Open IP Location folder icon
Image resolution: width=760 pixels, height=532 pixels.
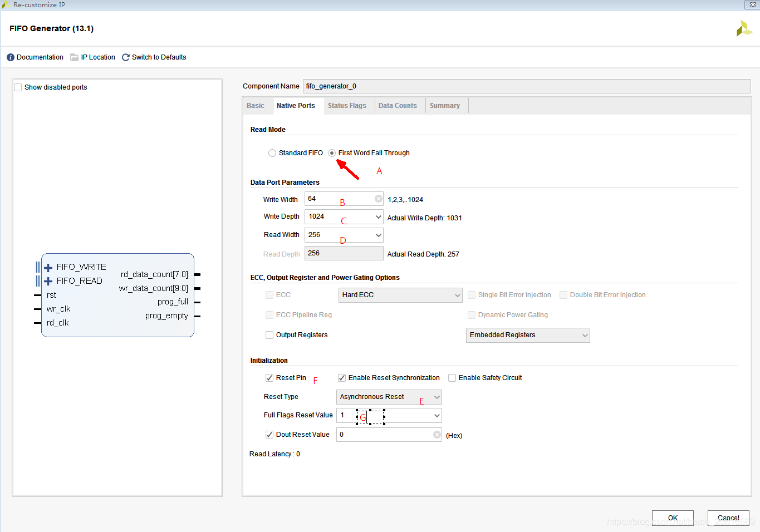tap(74, 57)
